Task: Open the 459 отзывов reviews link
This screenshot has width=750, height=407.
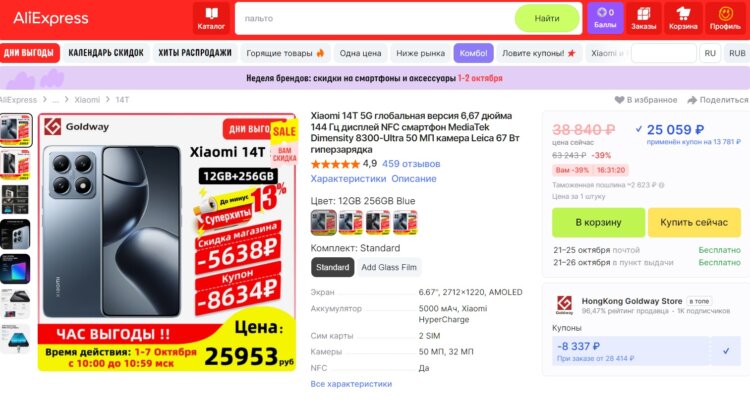Action: click(411, 164)
